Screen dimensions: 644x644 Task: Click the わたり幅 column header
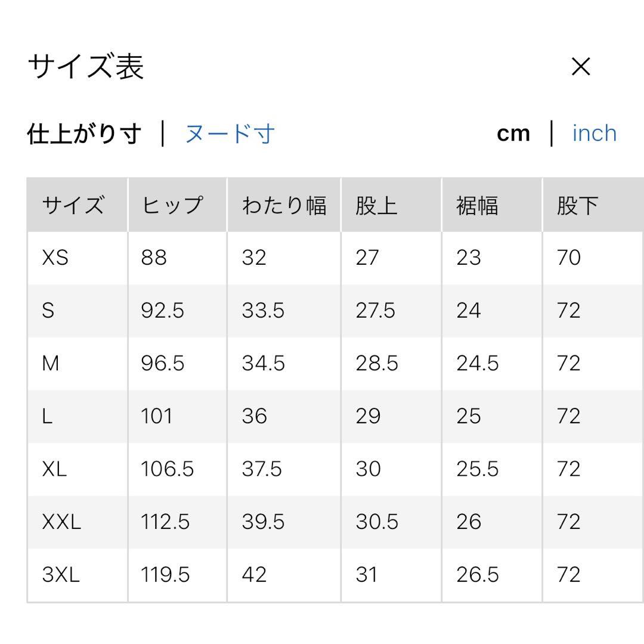click(x=284, y=206)
